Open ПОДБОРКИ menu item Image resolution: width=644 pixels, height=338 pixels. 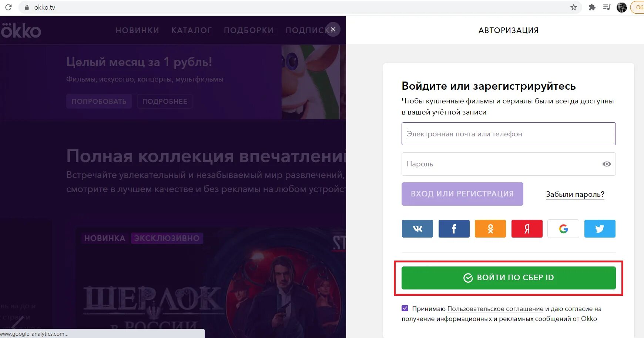tap(249, 30)
